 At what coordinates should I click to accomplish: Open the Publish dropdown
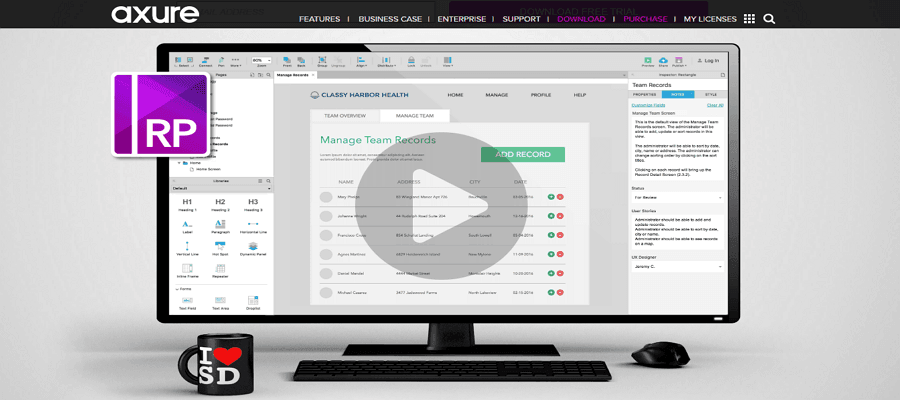(679, 62)
